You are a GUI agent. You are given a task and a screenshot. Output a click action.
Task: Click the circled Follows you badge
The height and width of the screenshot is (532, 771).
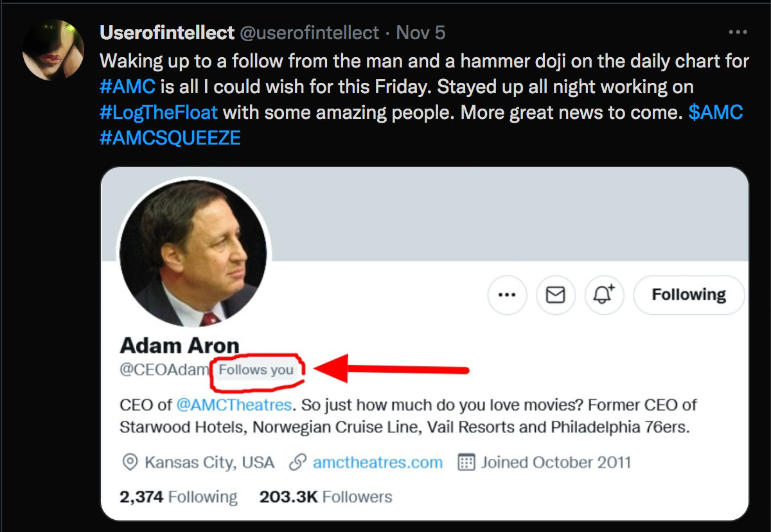(257, 370)
